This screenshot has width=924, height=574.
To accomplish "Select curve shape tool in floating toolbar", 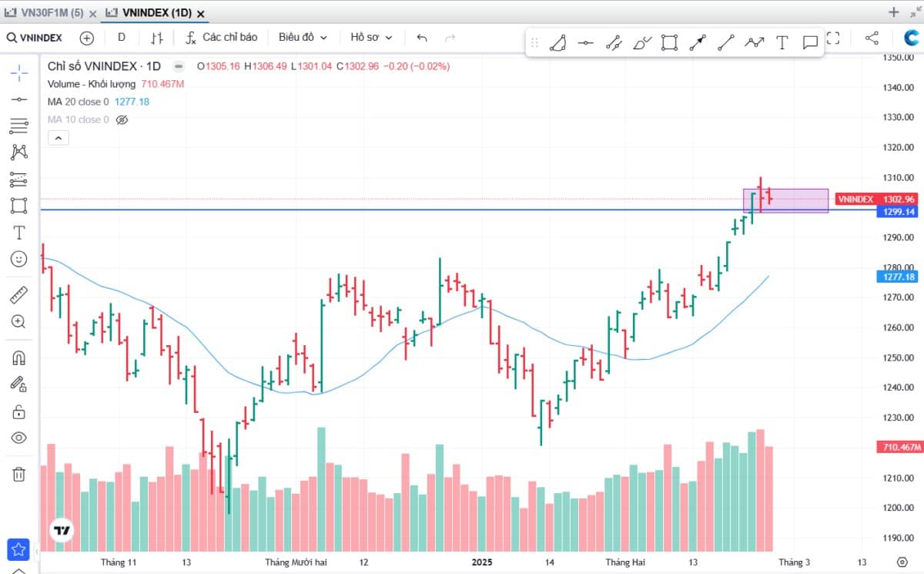I will (557, 42).
